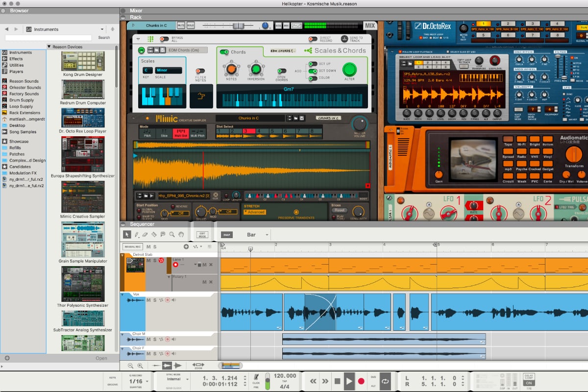Delete Lane 1 with its X icon
This screenshot has width=588, height=392.
pyautogui.click(x=211, y=265)
